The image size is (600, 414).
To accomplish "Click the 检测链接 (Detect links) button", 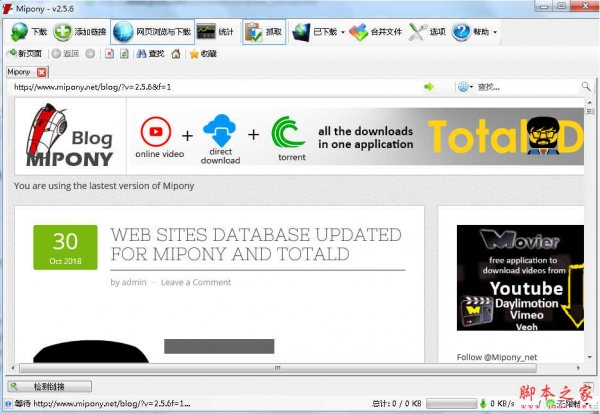I will [x=49, y=386].
